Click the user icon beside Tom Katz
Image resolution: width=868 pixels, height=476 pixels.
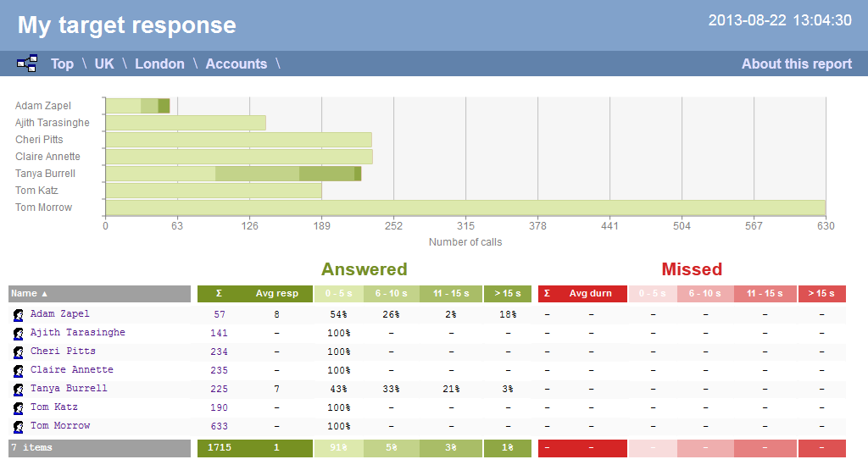18,408
